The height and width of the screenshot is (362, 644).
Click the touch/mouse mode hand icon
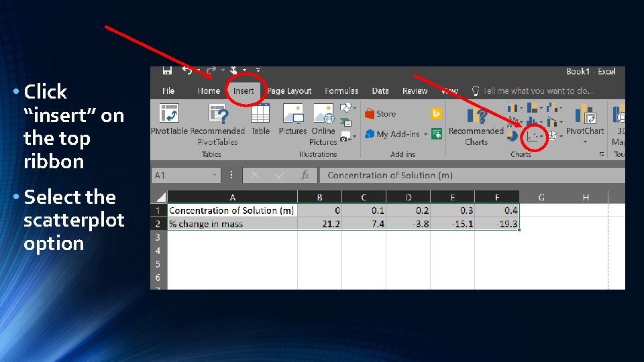click(x=233, y=70)
